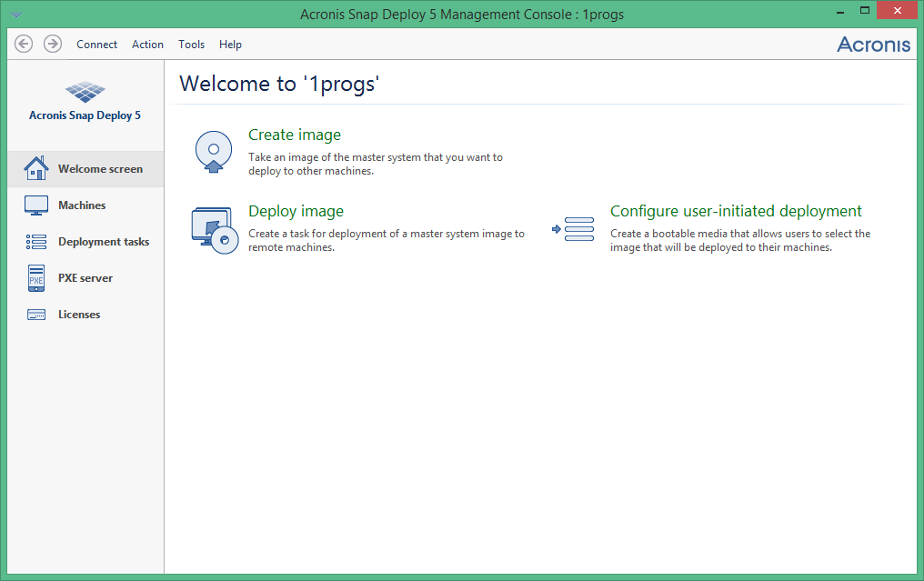Click the Deployment tasks list icon
The image size is (924, 581).
click(36, 242)
